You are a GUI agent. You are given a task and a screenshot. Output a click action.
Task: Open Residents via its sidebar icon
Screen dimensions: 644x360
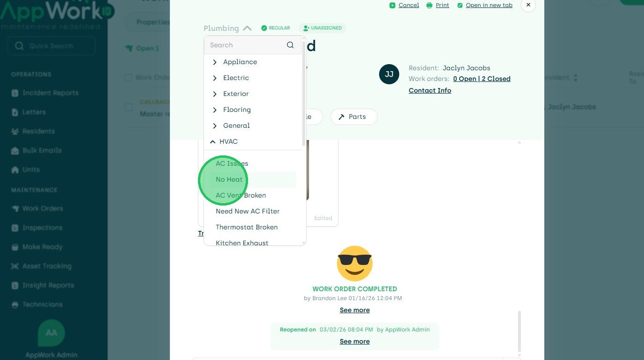[x=15, y=132]
